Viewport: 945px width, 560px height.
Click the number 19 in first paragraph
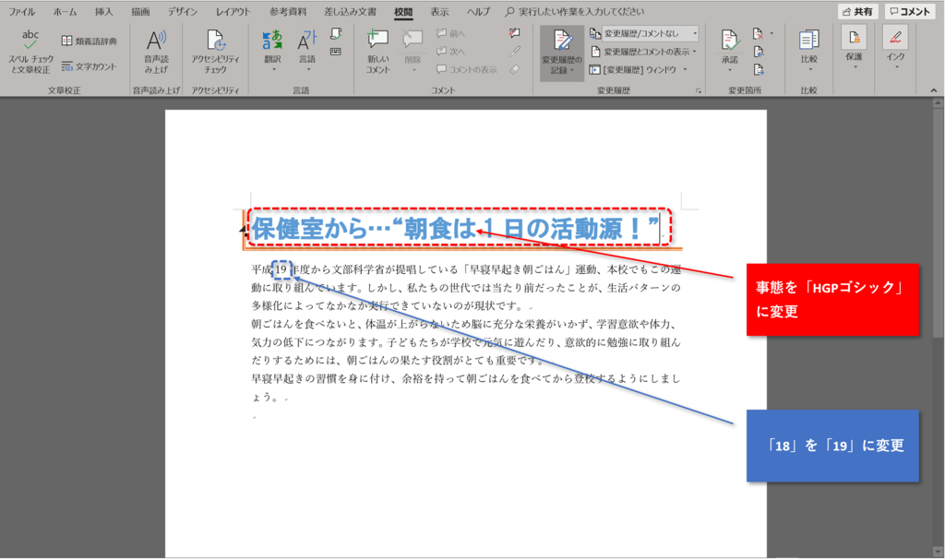pos(281,269)
